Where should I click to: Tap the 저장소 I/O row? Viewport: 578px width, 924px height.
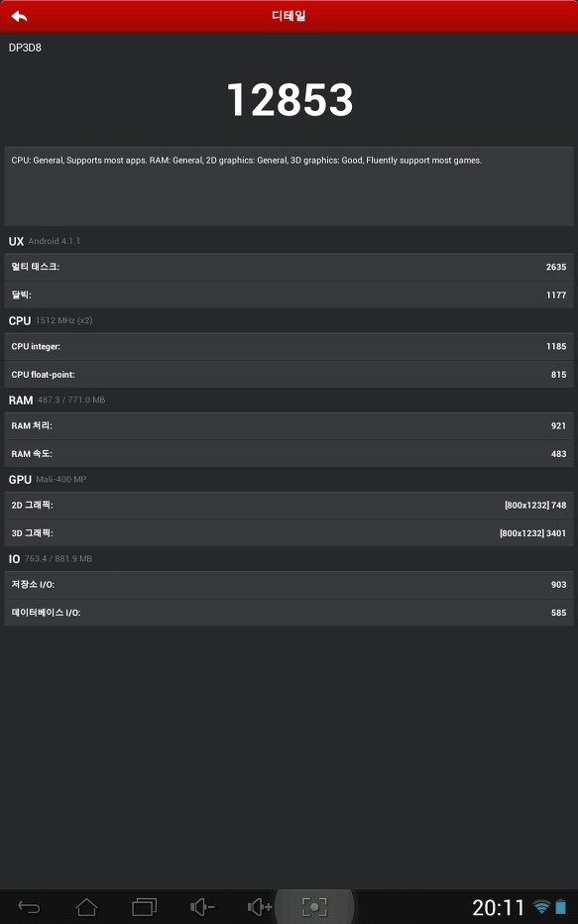(289, 585)
